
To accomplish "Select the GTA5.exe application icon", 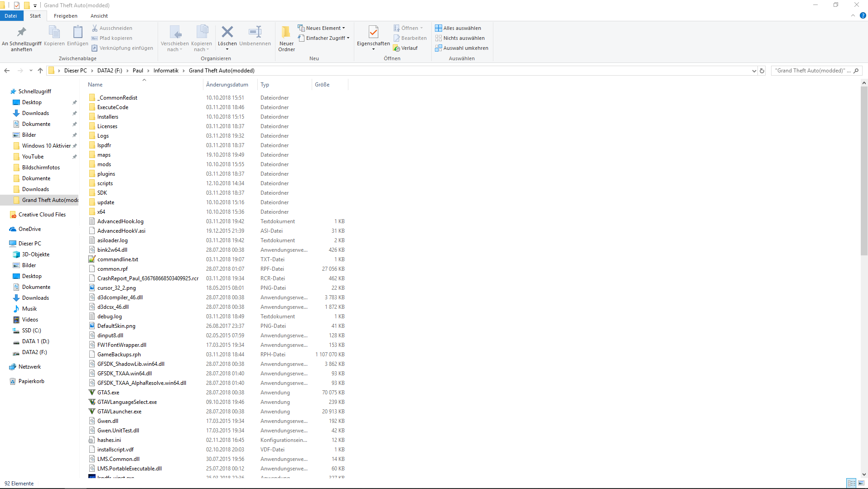I will tap(92, 393).
